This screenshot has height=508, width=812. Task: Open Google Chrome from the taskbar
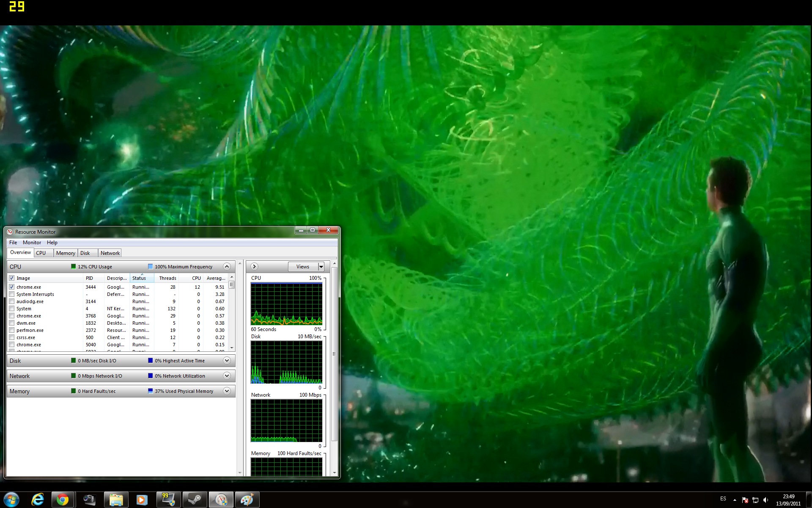(63, 500)
